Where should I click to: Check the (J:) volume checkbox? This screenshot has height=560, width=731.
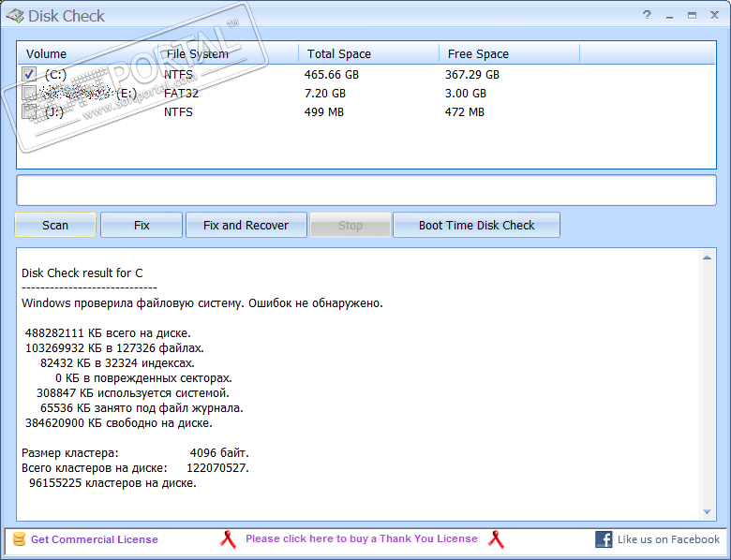(x=29, y=111)
